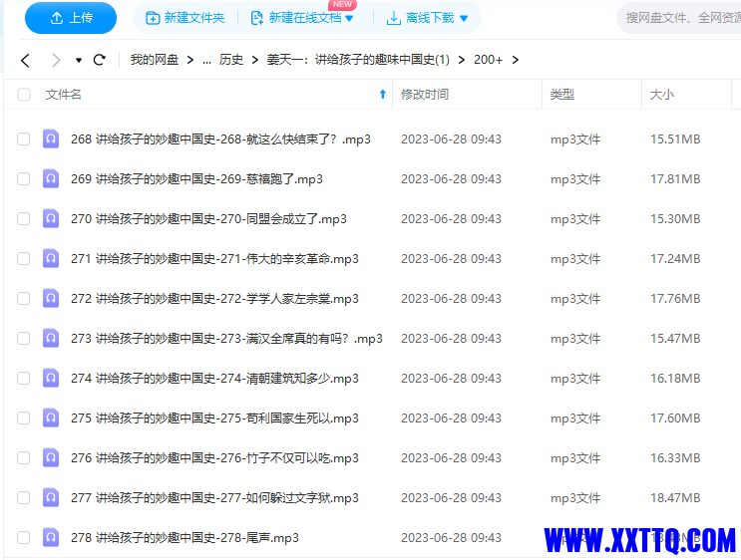Click the blue sort direction arrow

point(383,95)
